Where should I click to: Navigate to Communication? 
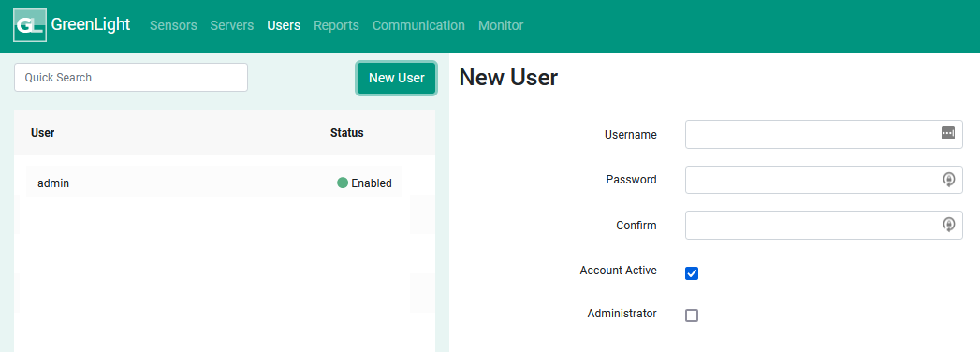pyautogui.click(x=418, y=25)
